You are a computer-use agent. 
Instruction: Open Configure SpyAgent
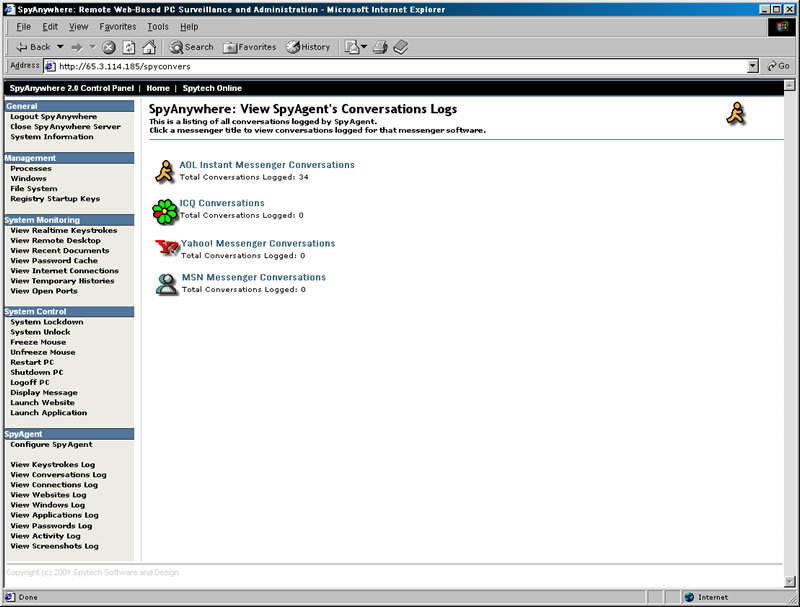coord(51,445)
